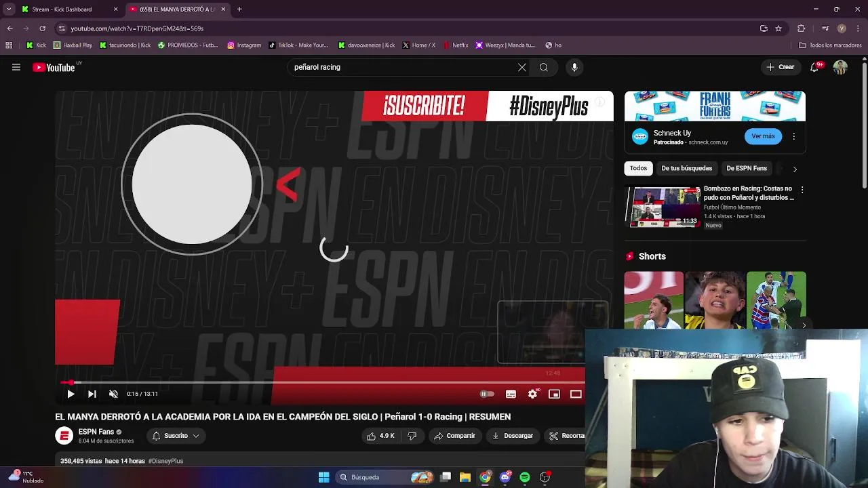Click Ver más on Schneck ad
This screenshot has height=488, width=868.
(x=763, y=136)
